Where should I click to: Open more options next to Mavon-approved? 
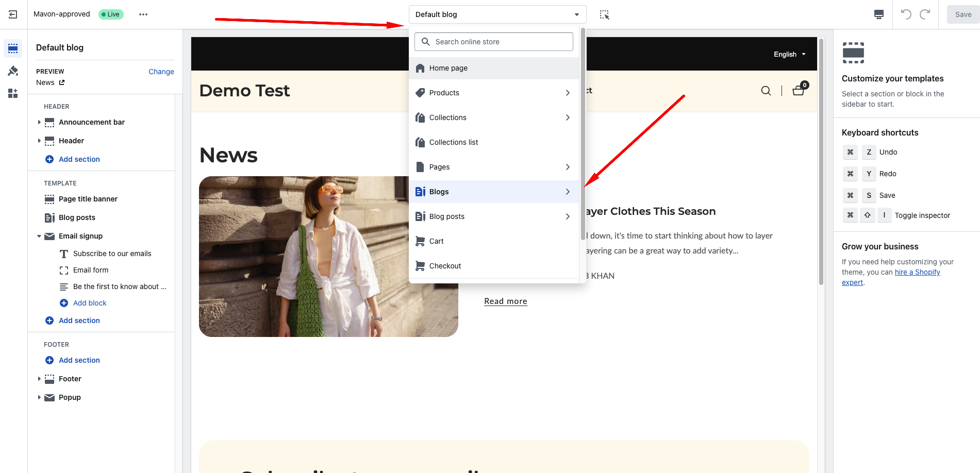143,14
